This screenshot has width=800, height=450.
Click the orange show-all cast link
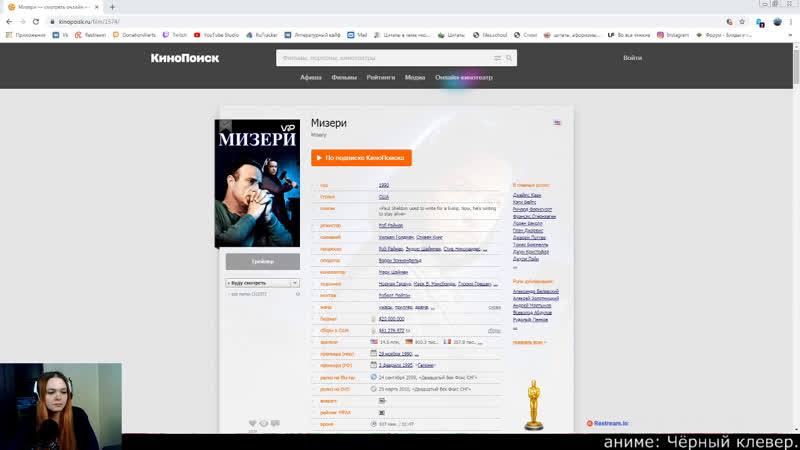[x=529, y=342]
